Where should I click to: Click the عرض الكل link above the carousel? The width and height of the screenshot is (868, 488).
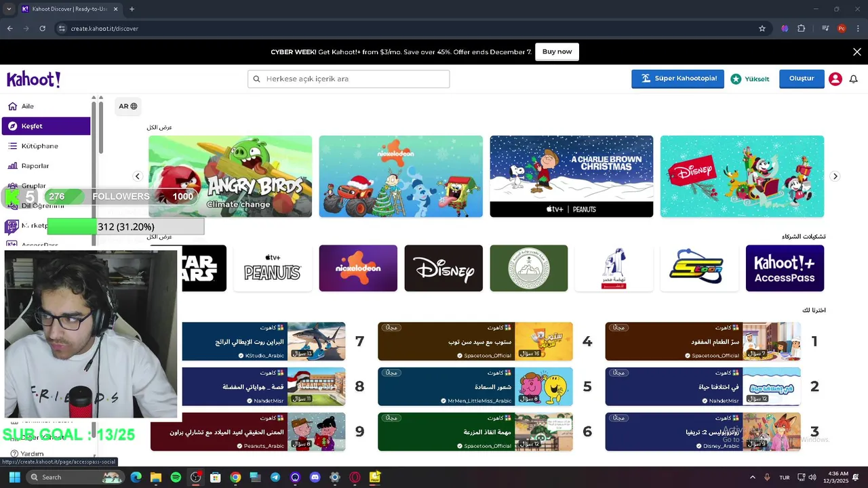(x=159, y=127)
